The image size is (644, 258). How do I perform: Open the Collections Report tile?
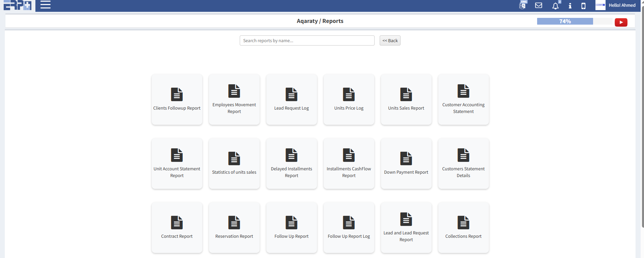tap(463, 228)
